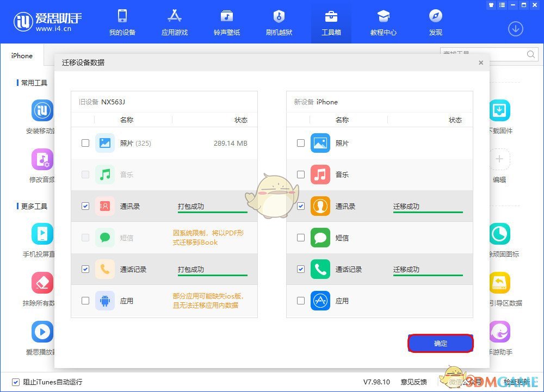Screen dimensions: 544x392
Task: Click the new device 通讯录 contacts icon
Action: point(320,206)
